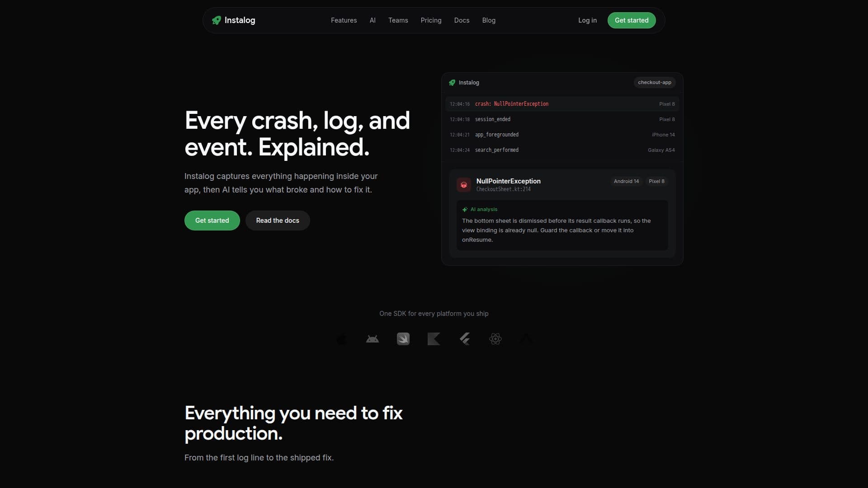Viewport: 868px width, 488px height.
Task: Click the Android 14 tag
Action: tap(626, 181)
